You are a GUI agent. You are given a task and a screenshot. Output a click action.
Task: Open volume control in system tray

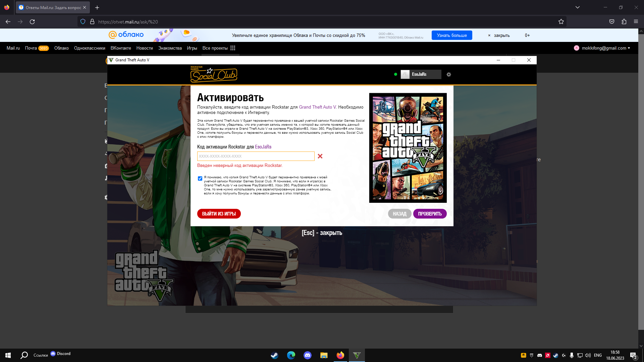[588, 355]
